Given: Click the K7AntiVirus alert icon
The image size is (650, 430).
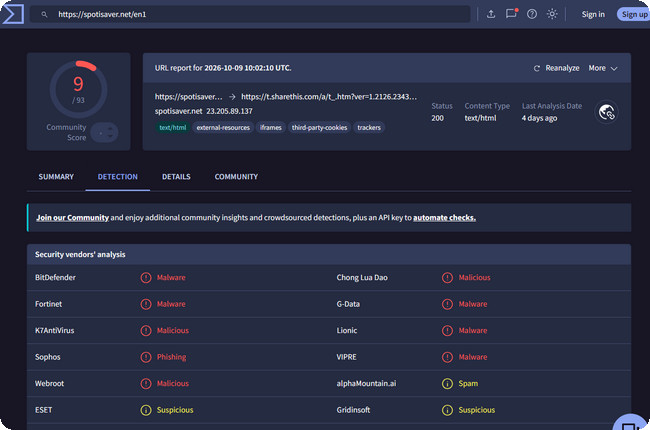Looking at the screenshot, I should [146, 330].
